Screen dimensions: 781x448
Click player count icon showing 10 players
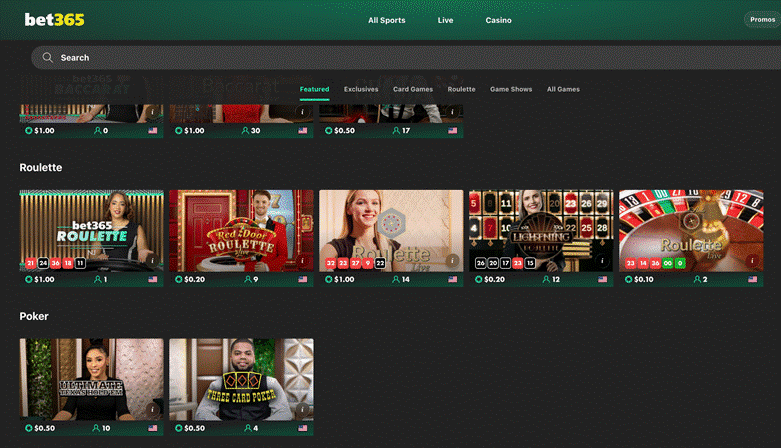(x=96, y=428)
